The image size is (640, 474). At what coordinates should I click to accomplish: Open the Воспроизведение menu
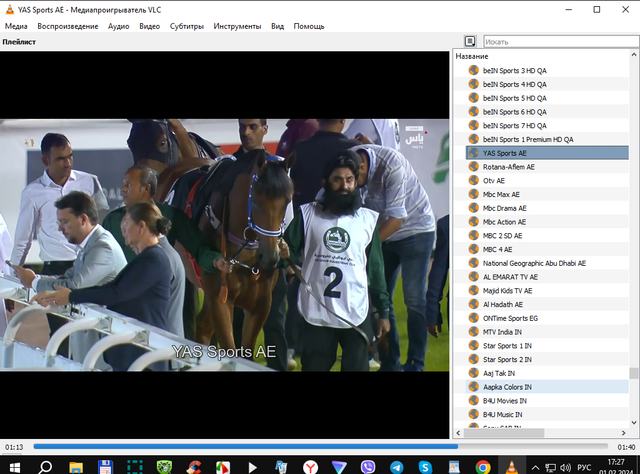click(68, 26)
